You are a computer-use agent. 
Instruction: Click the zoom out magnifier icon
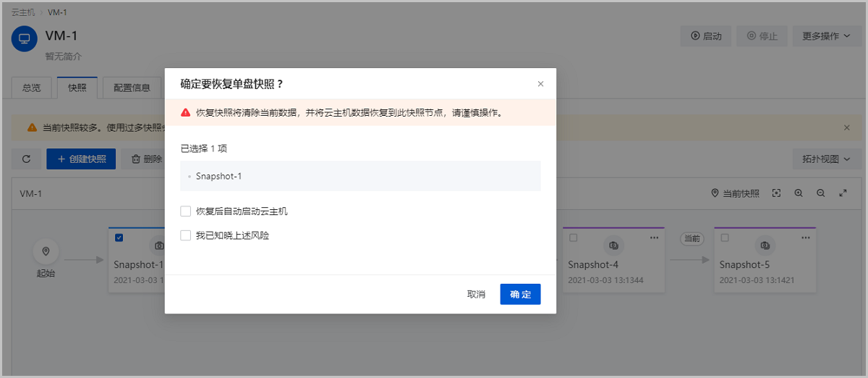[x=821, y=193]
